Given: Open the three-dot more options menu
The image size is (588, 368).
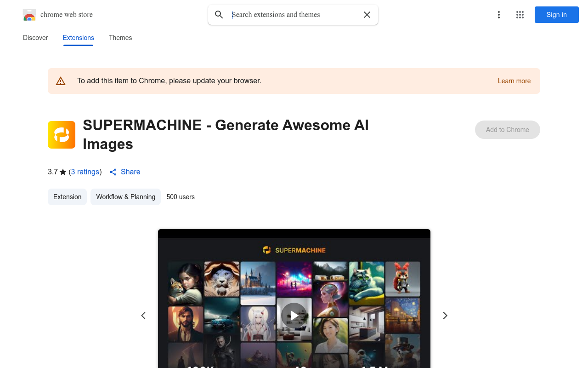Looking at the screenshot, I should (x=498, y=15).
